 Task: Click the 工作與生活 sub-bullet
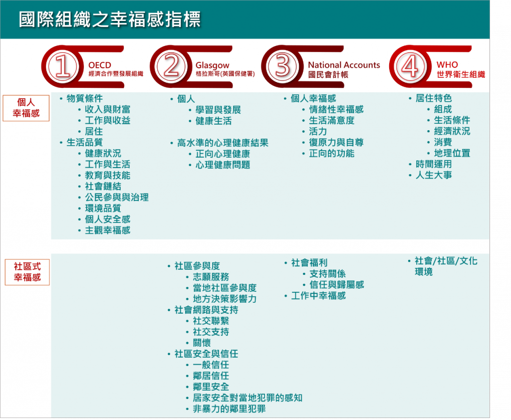click(108, 164)
